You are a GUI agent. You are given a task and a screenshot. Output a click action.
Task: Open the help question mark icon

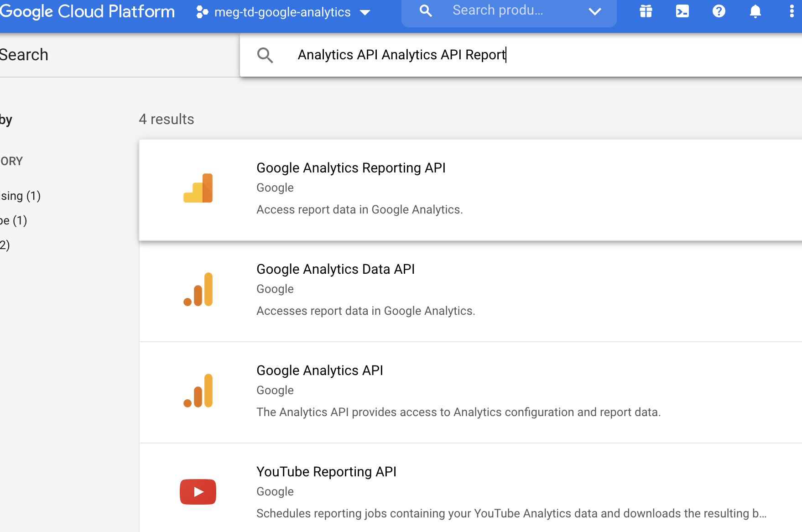click(x=719, y=11)
